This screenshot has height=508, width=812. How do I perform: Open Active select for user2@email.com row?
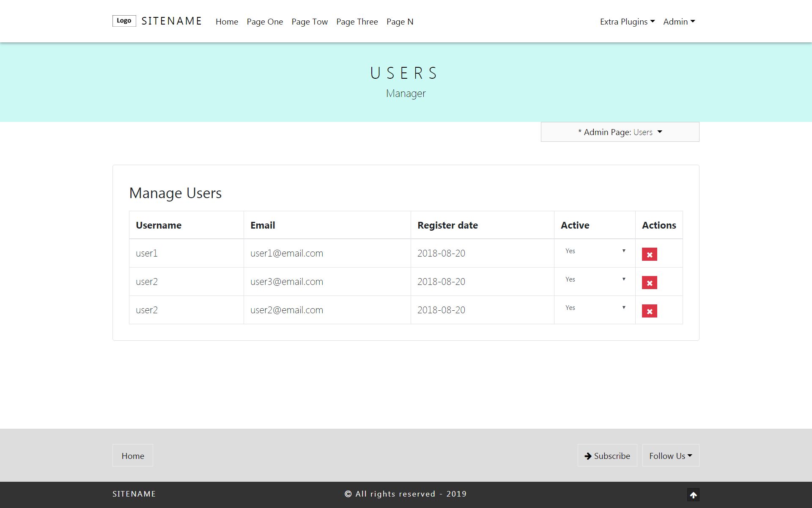click(595, 308)
